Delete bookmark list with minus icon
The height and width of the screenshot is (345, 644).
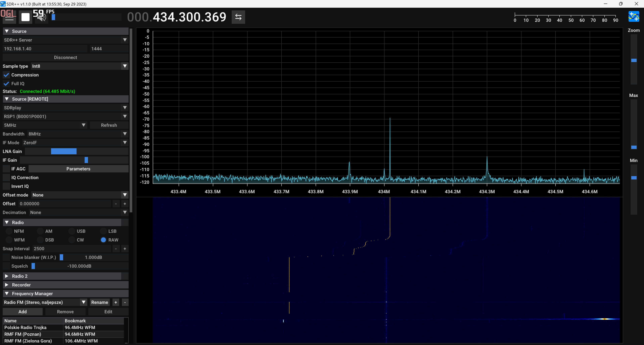pyautogui.click(x=125, y=303)
